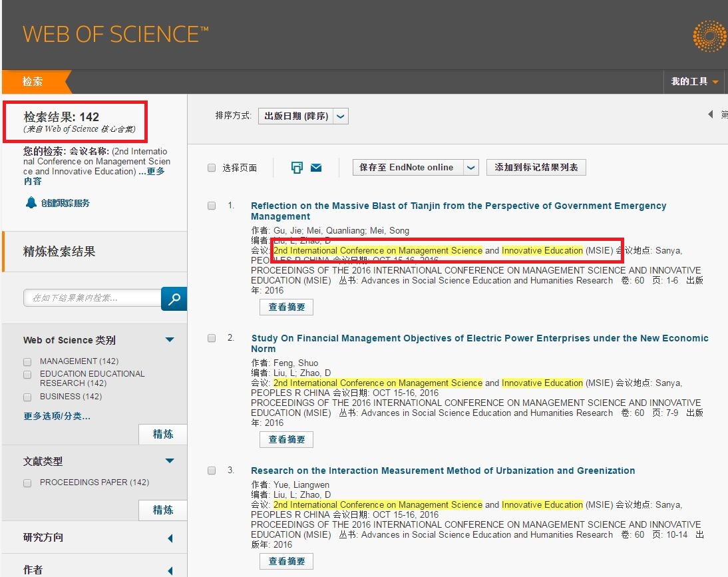Click 更多选项/分类 link
This screenshot has width=728, height=577.
point(57,416)
